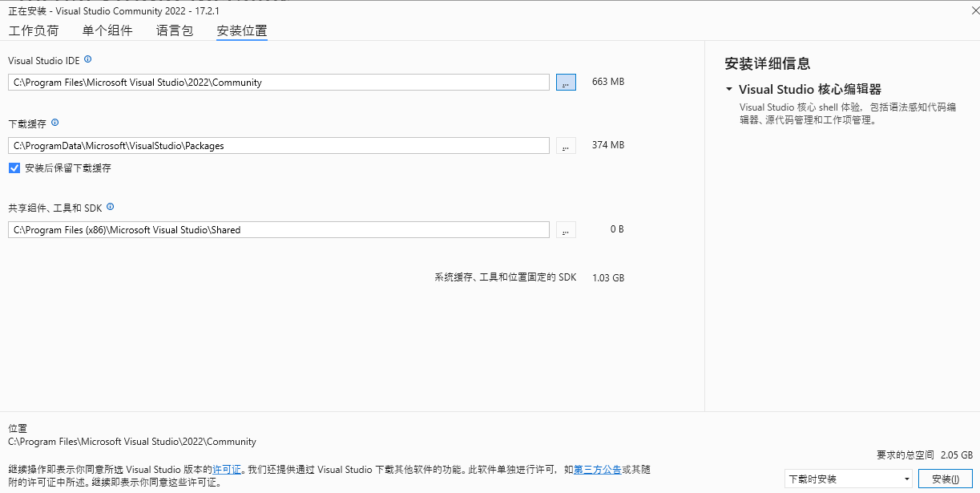Click the info icon beside 下载缓存 label
The width and height of the screenshot is (980, 493).
pyautogui.click(x=53, y=123)
